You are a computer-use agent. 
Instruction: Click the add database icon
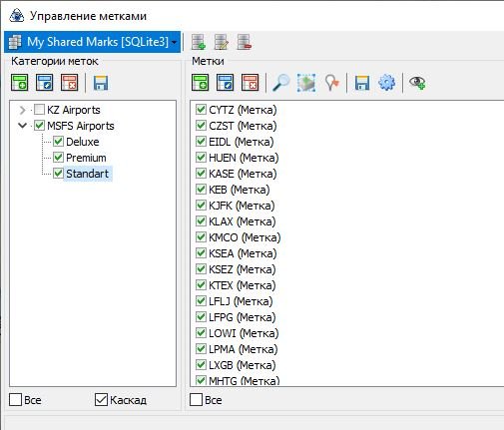[x=199, y=42]
